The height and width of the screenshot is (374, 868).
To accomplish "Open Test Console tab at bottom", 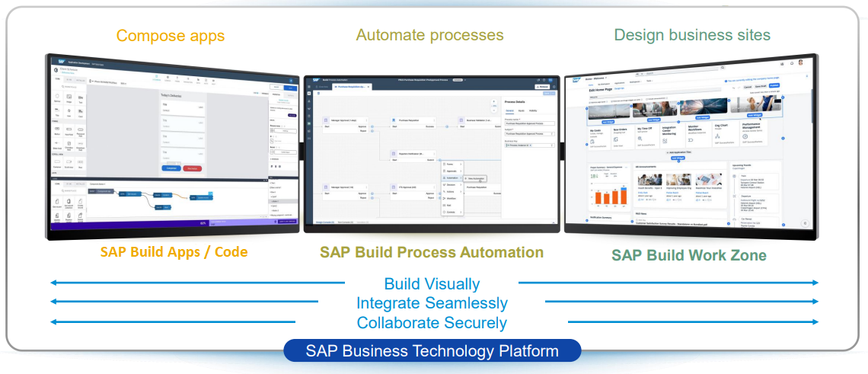I will (x=346, y=222).
